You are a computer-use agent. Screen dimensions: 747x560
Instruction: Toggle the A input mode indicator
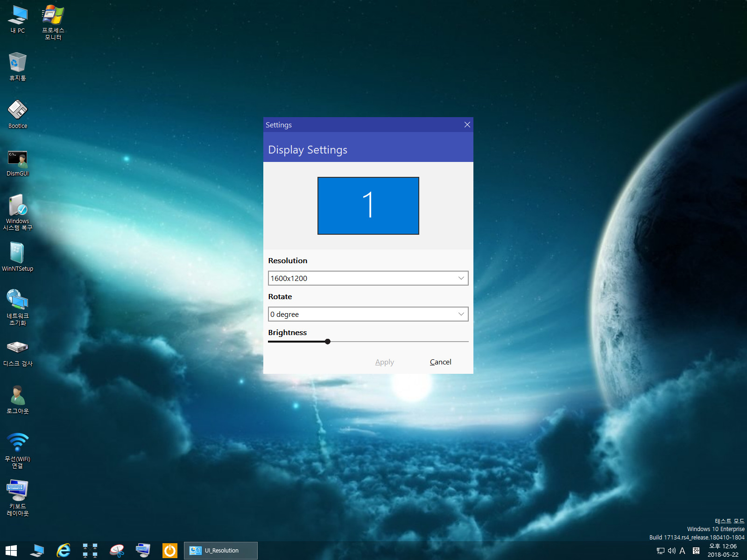coord(683,551)
